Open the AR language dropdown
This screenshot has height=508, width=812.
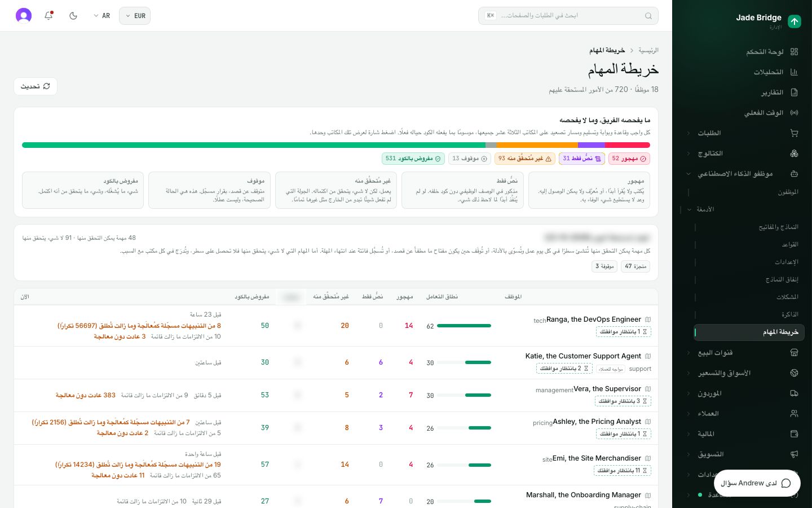[x=102, y=16]
